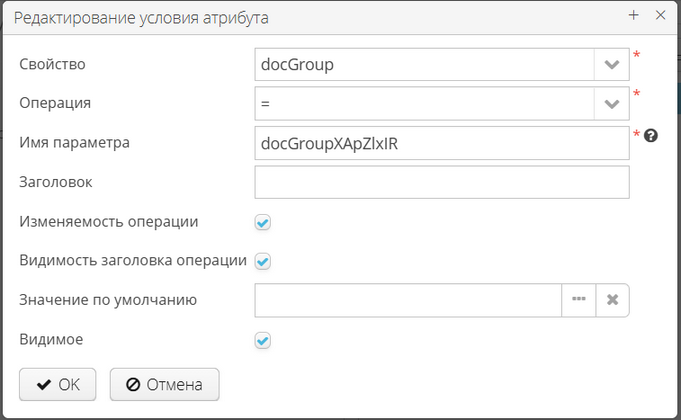Toggle Видимость заголовка операции checkbox
Screen dimensions: 681x420
click(263, 261)
